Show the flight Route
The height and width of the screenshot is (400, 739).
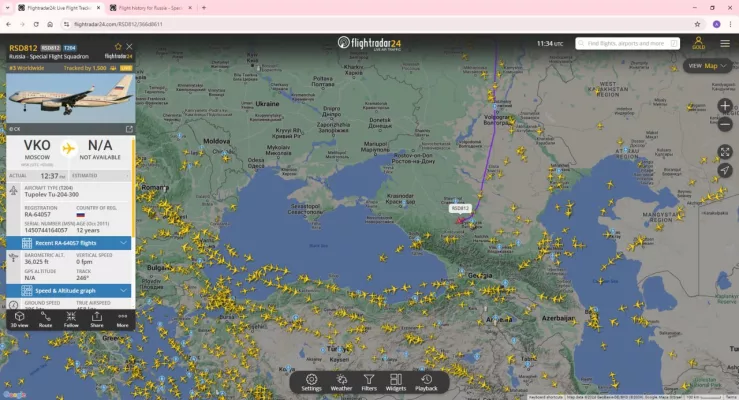[45, 319]
